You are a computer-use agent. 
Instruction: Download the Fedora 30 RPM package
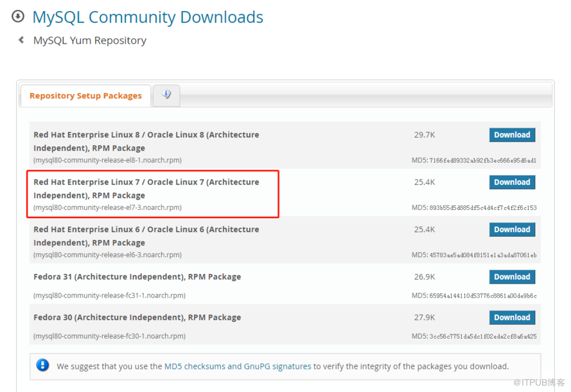click(512, 318)
